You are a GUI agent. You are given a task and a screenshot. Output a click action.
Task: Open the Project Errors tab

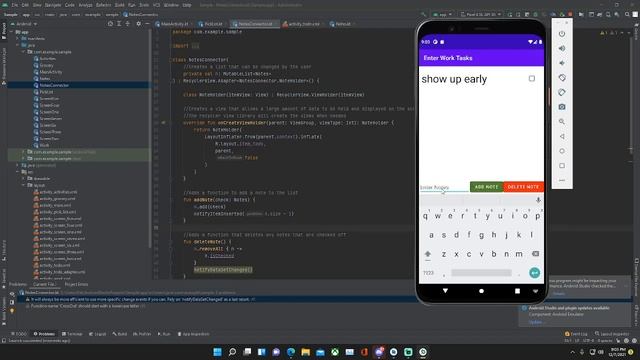[x=76, y=284]
